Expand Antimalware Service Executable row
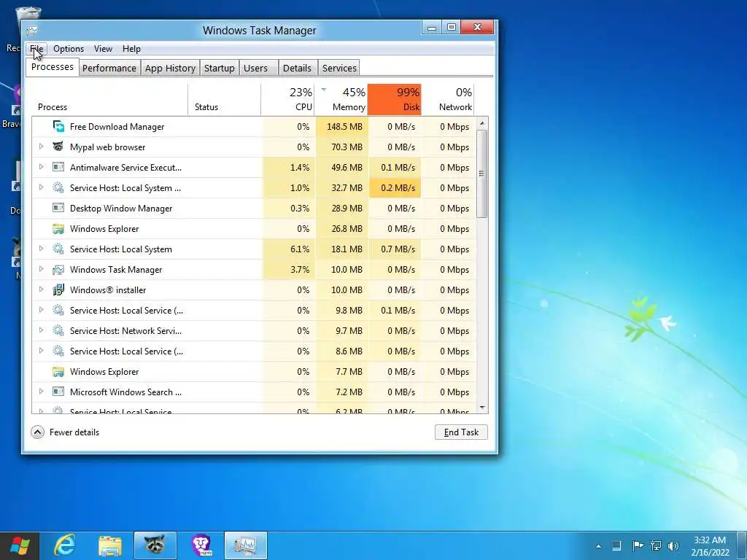 pos(41,167)
